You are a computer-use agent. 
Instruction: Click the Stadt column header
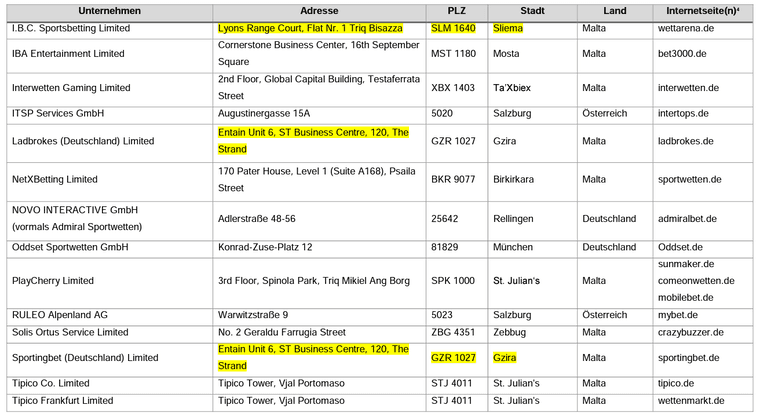[x=532, y=11]
